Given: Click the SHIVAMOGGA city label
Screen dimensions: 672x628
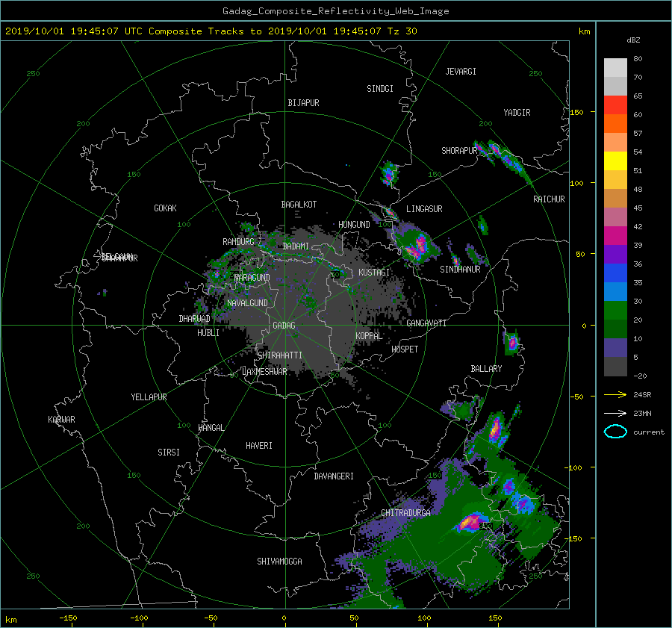Looking at the screenshot, I should coord(279,562).
